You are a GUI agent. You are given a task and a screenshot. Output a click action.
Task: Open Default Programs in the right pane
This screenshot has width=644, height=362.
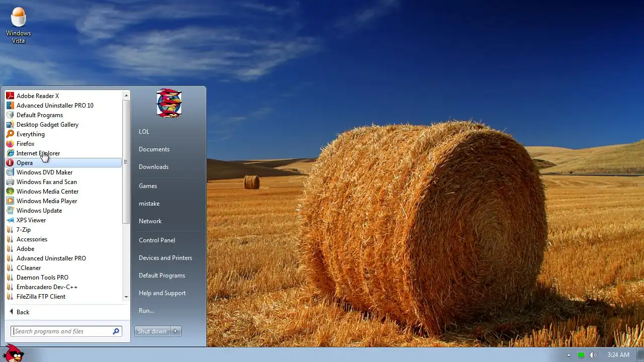(162, 275)
